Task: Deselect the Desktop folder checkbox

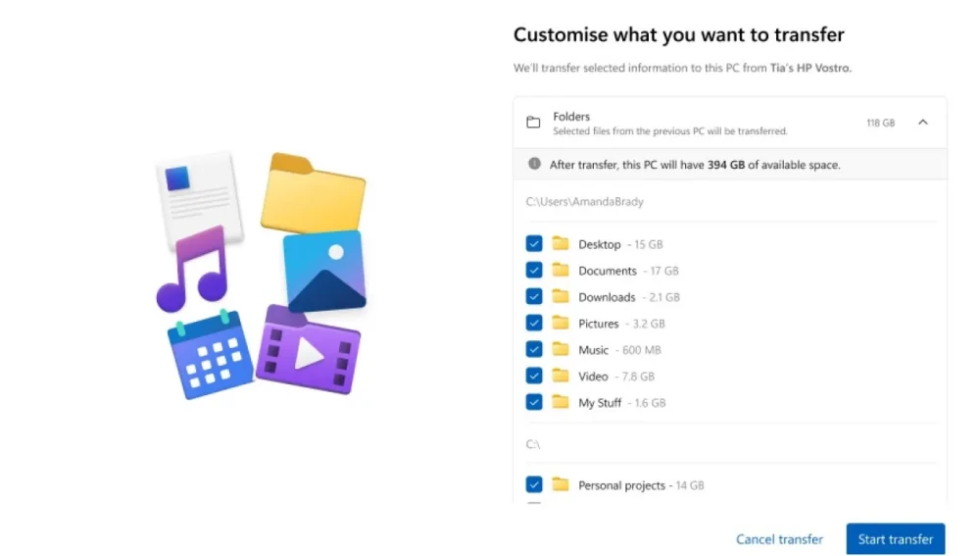Action: point(534,243)
